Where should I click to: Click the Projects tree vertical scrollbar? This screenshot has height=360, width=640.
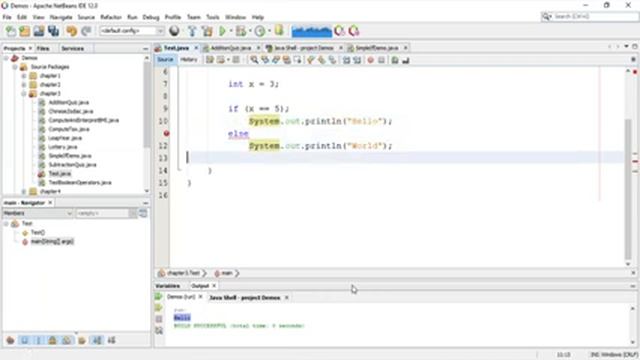tap(147, 104)
